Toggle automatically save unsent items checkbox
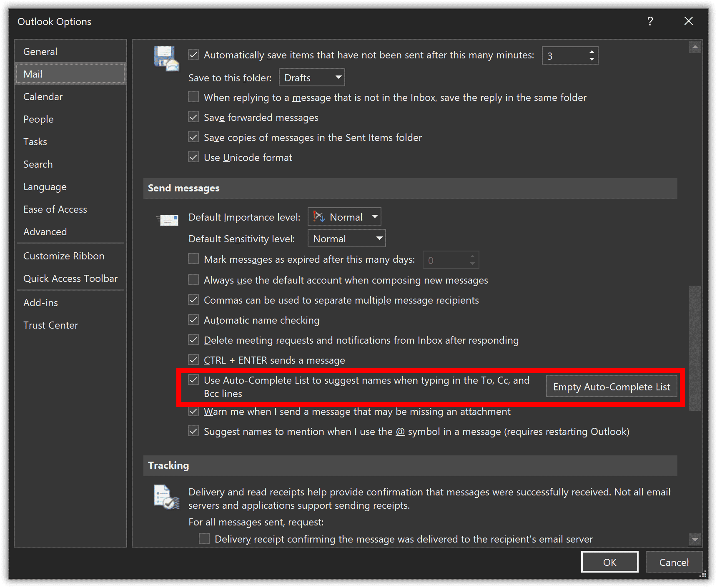The height and width of the screenshot is (588, 717). [193, 55]
